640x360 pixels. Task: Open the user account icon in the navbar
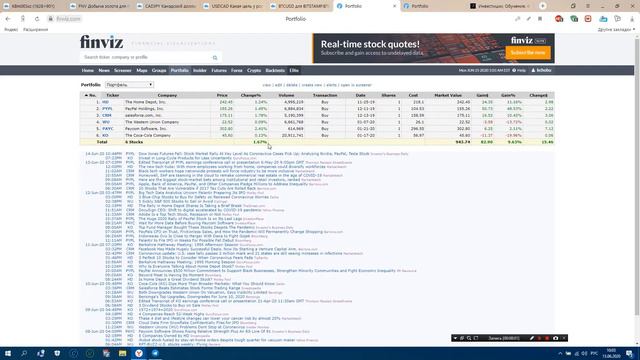tap(533, 70)
